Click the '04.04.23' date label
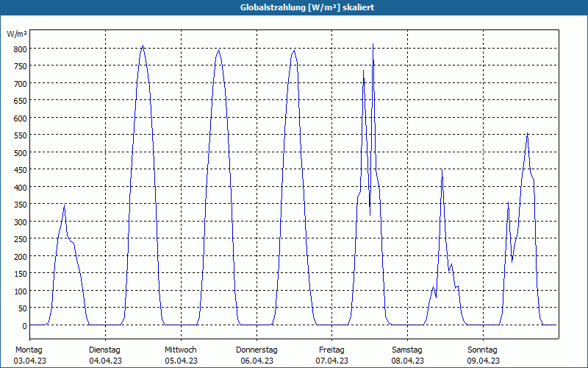 pyautogui.click(x=105, y=361)
